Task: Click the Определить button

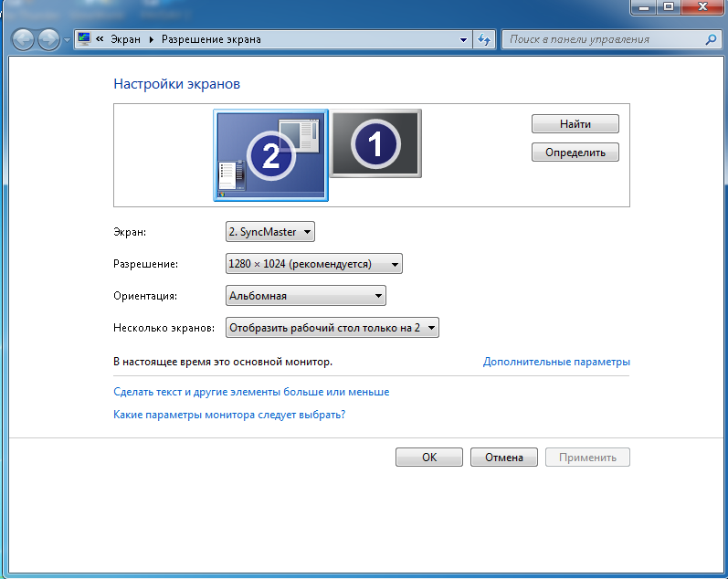Action: (x=575, y=153)
